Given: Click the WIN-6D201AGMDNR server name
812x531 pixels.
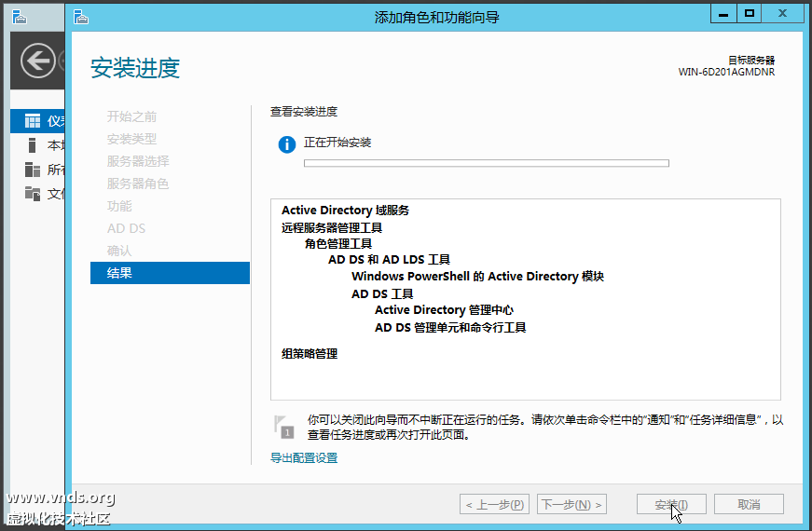Looking at the screenshot, I should (x=726, y=72).
